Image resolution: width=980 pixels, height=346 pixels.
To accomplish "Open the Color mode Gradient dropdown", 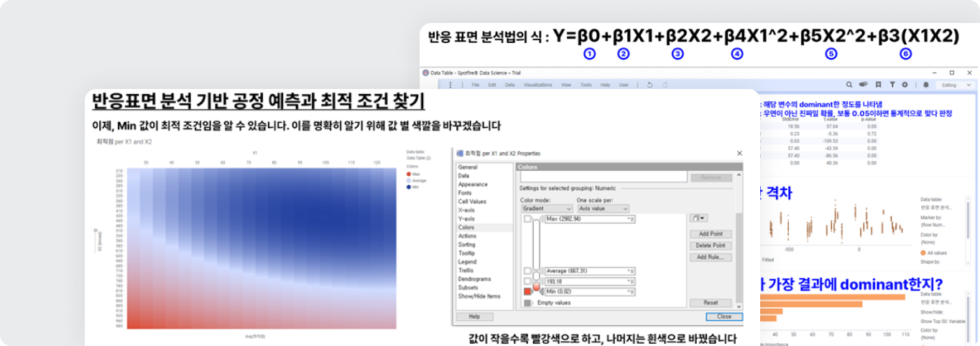I will [547, 208].
